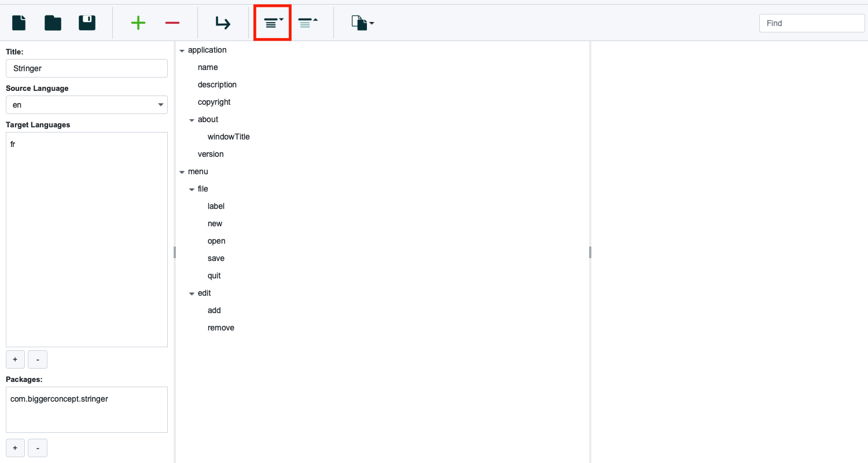Click the Title field containing Stringer
868x463 pixels.
click(x=87, y=68)
